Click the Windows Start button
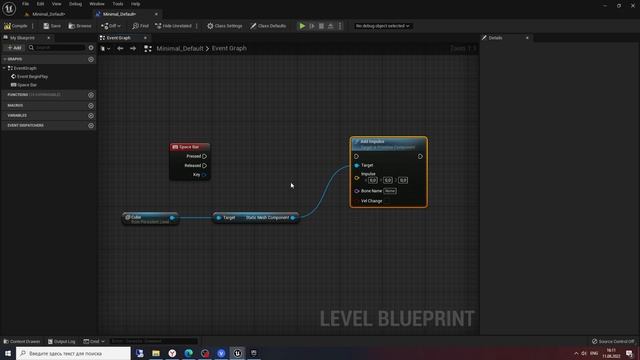 click(x=8, y=353)
